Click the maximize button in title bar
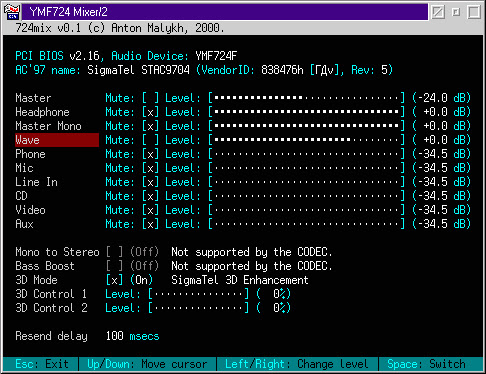Screen dimensions: 486x374 tap(474, 12)
